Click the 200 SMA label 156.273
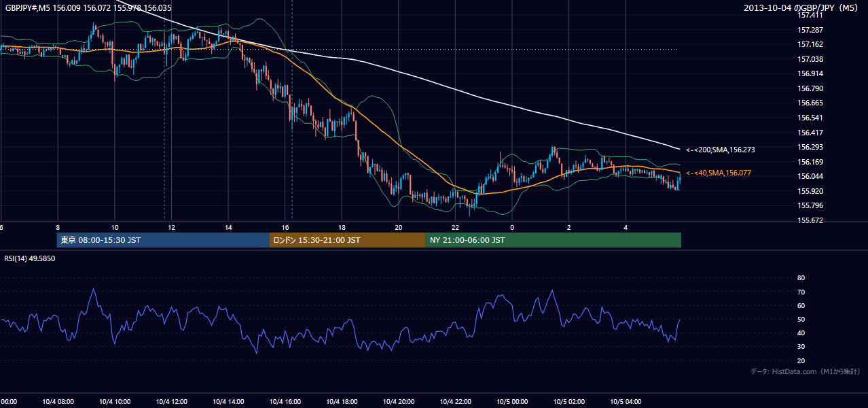868x408 pixels. click(721, 150)
